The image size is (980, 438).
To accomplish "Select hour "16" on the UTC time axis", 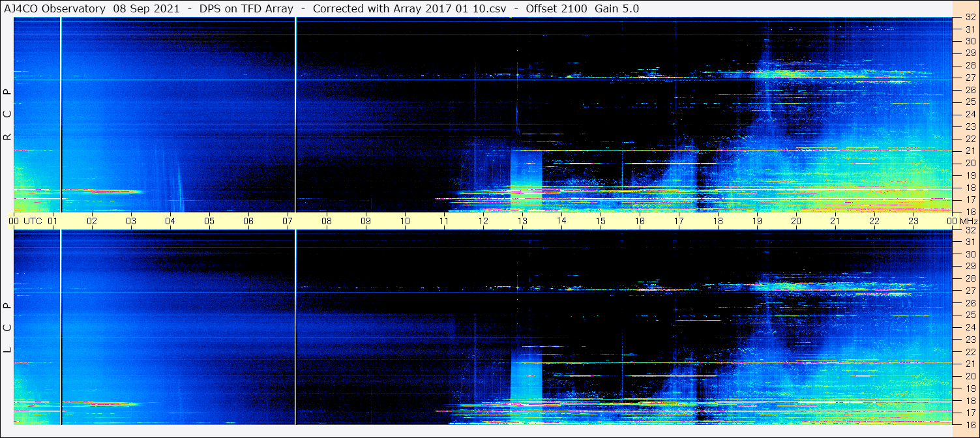I will point(640,221).
